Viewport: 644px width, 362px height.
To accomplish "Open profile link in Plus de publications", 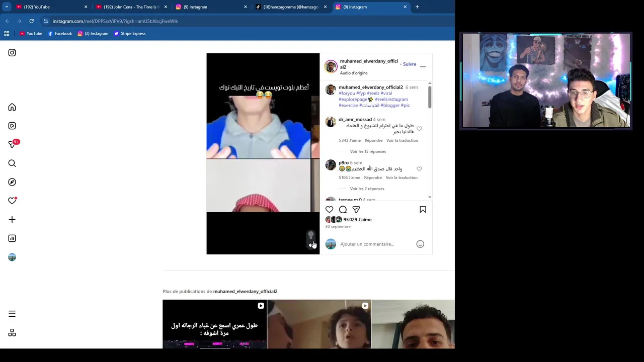I will (x=245, y=292).
